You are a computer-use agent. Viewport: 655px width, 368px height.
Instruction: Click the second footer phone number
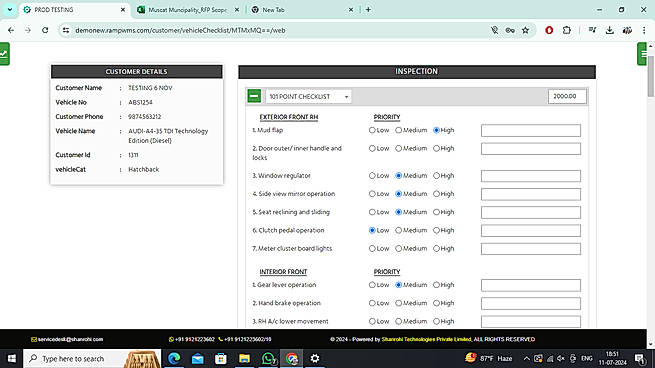(x=245, y=339)
